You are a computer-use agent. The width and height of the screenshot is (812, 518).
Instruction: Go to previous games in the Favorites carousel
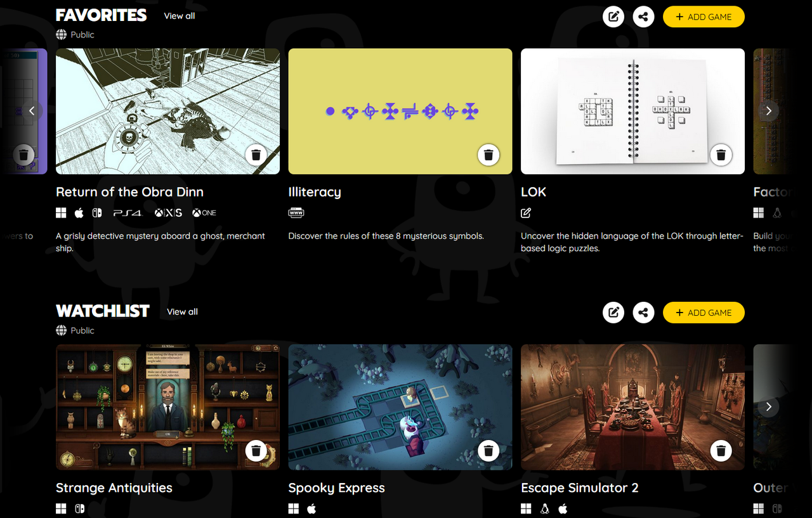click(32, 111)
